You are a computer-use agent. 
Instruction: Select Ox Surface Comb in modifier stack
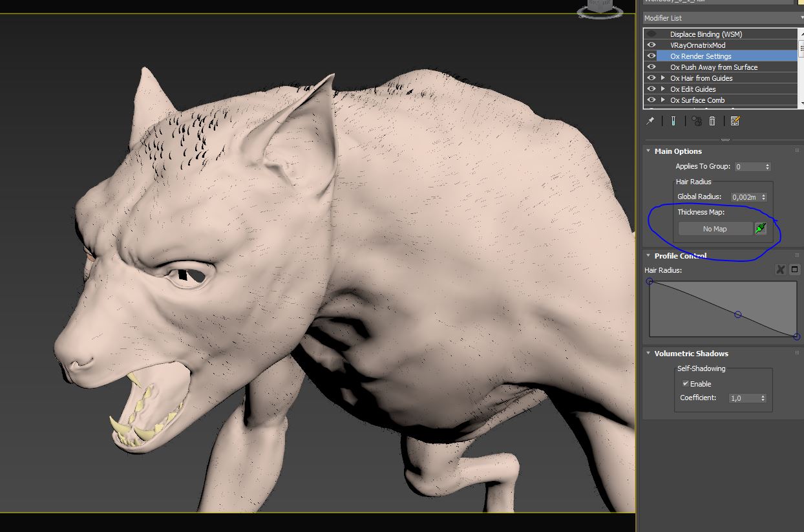(697, 100)
